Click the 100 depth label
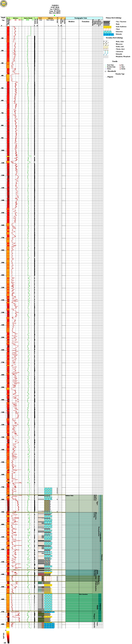Viewport: 132px width, 644px height. [2, 38]
